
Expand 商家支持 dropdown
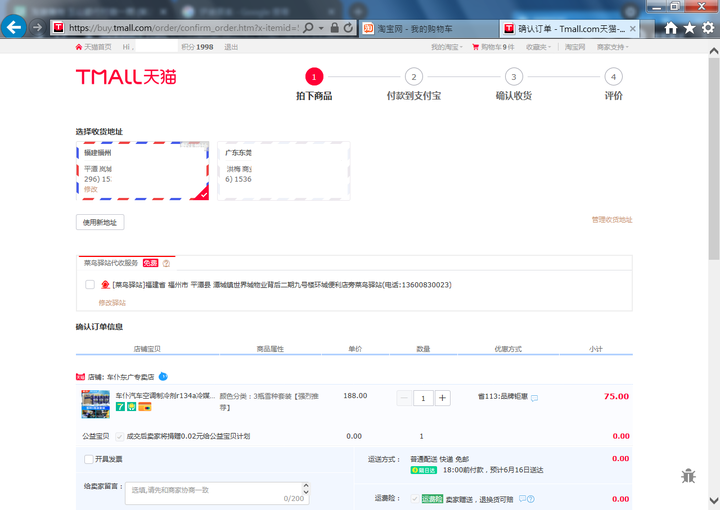click(613, 47)
